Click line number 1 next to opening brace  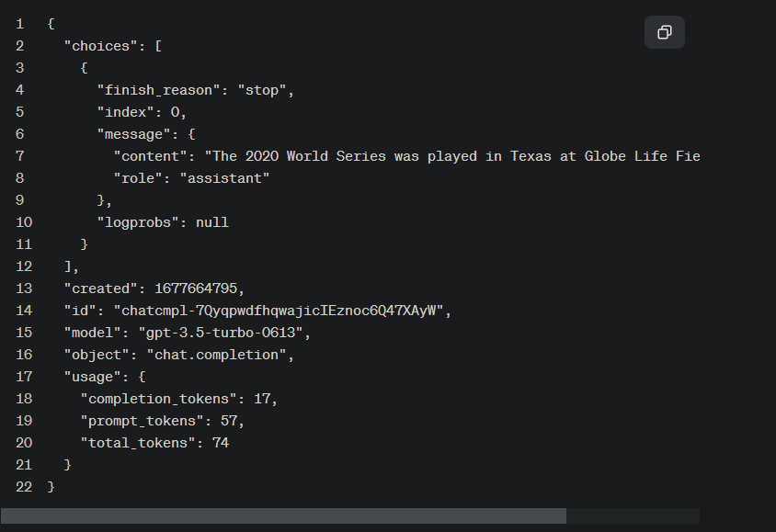pyautogui.click(x=18, y=23)
